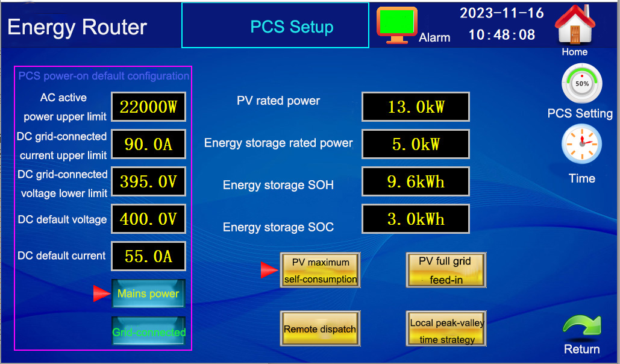Edit Energy storage SOH 9.6kWh field

point(416,181)
